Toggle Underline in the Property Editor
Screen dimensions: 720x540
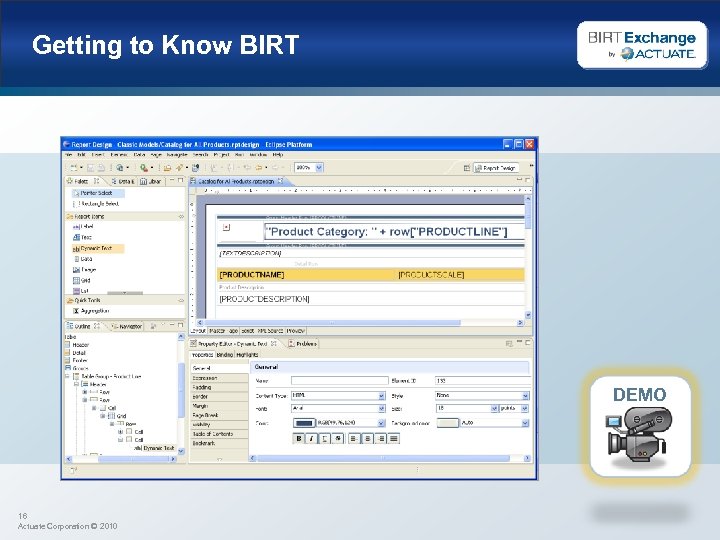pos(324,439)
